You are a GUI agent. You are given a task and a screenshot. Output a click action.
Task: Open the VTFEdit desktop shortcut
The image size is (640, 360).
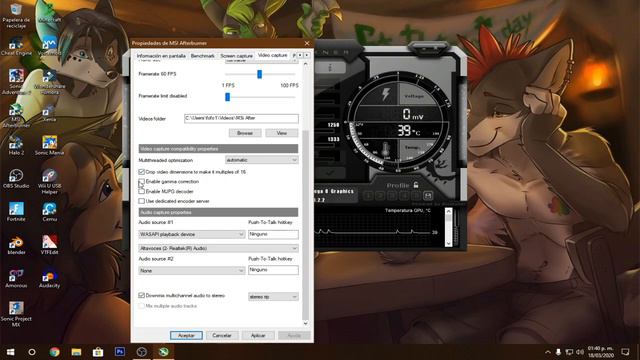(x=49, y=245)
